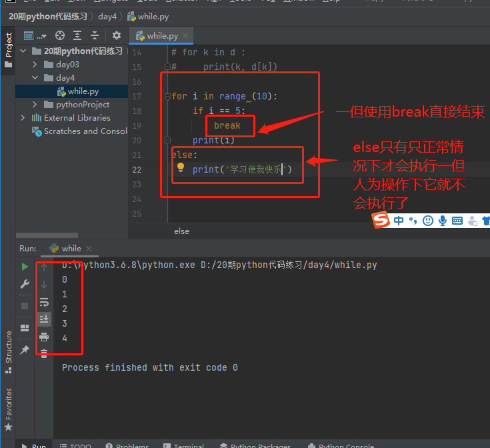The image size is (490, 448).
Task: Open the Structure tool window side tab
Action: [9, 352]
